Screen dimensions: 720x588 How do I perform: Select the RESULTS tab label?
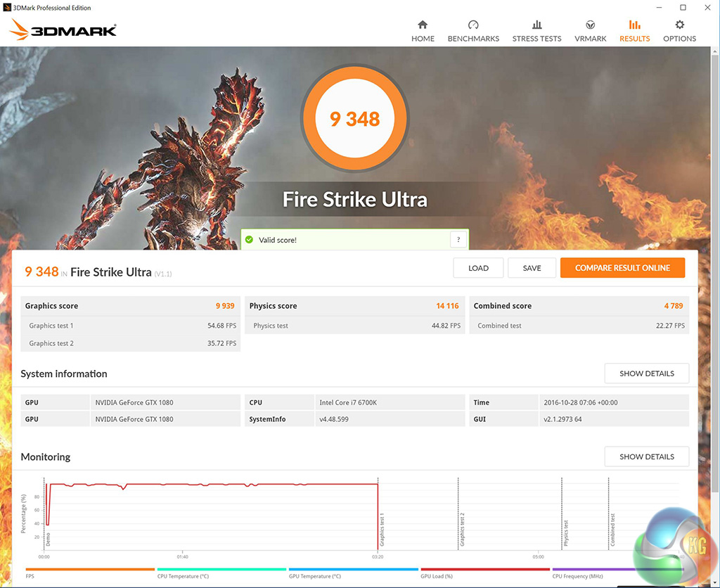pyautogui.click(x=635, y=39)
